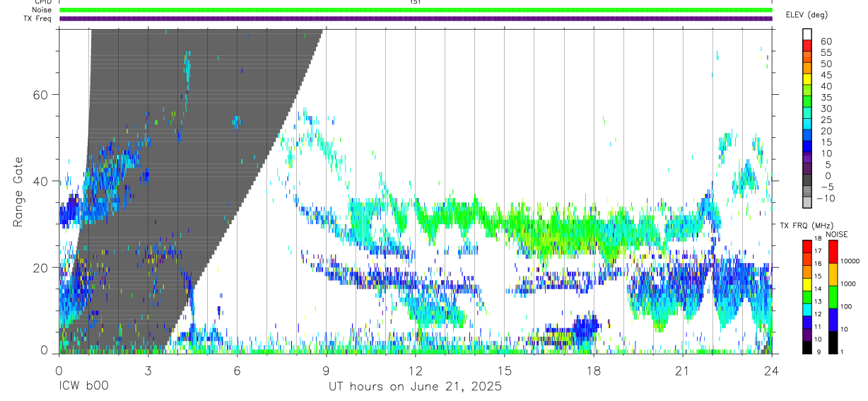Click the x-axis tick label '3'

[x=148, y=371]
